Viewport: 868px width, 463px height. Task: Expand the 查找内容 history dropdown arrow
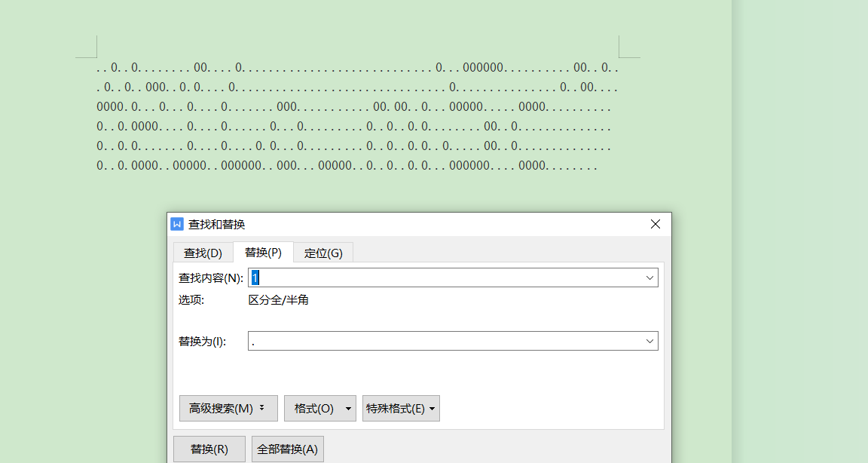(x=649, y=277)
